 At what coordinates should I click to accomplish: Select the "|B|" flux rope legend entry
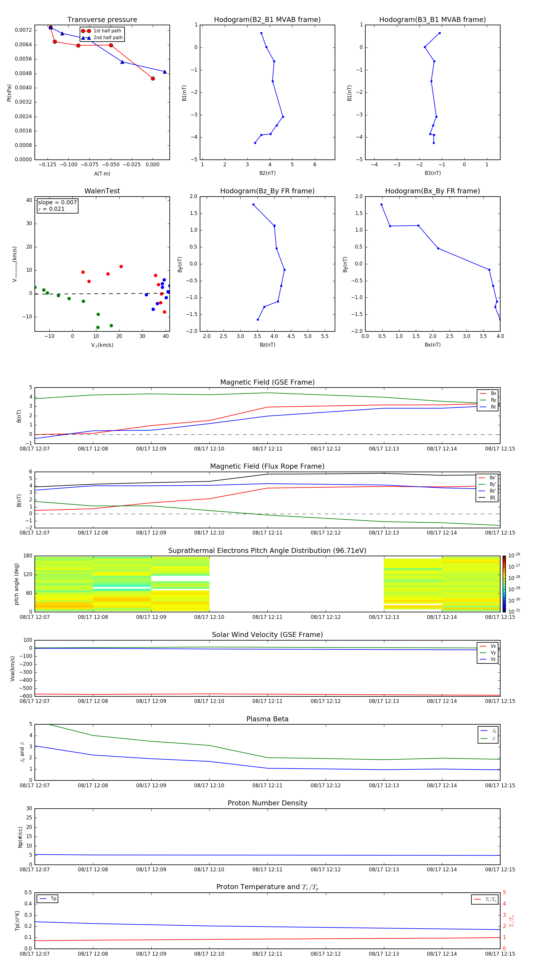tap(487, 498)
